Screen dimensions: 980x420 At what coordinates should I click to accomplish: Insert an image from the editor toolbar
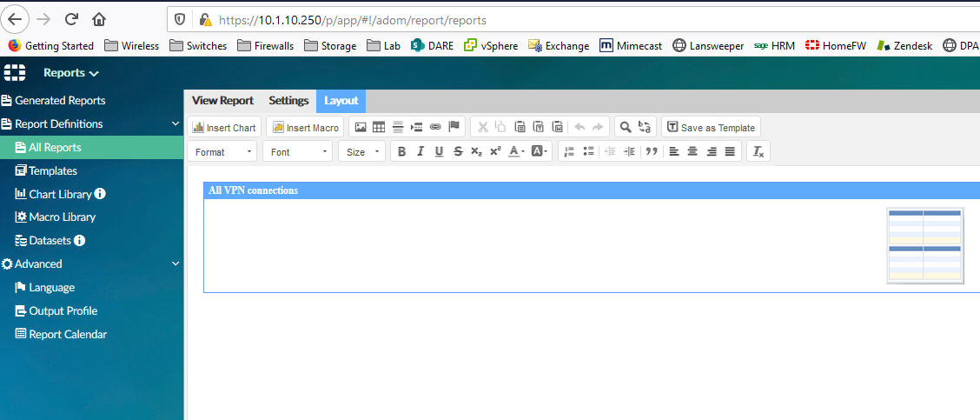[x=360, y=127]
